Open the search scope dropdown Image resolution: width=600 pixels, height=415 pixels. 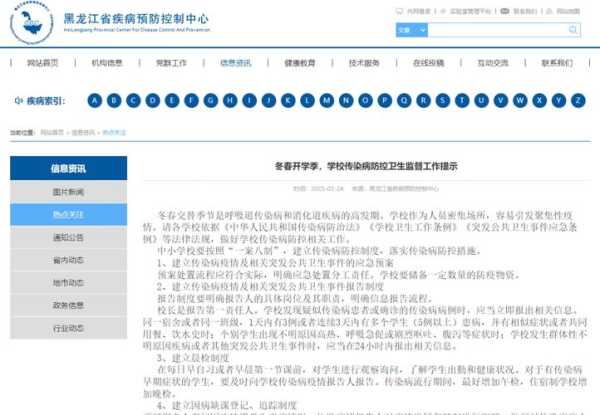tap(412, 30)
